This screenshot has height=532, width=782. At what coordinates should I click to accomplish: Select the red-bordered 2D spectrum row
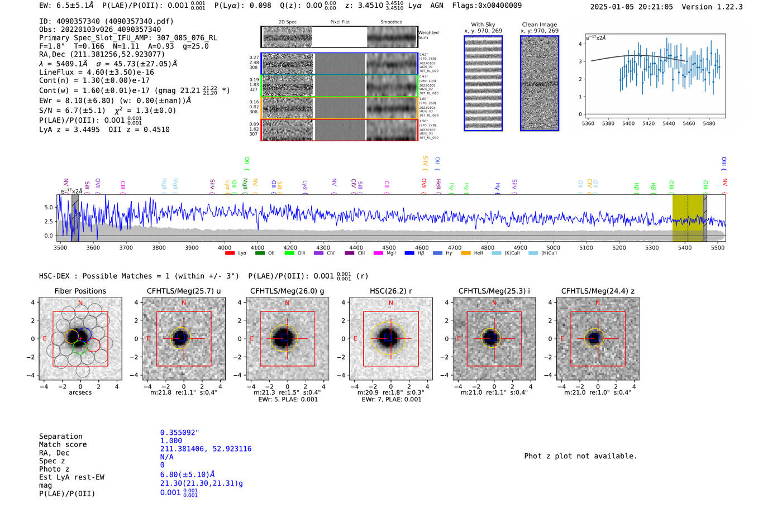340,130
